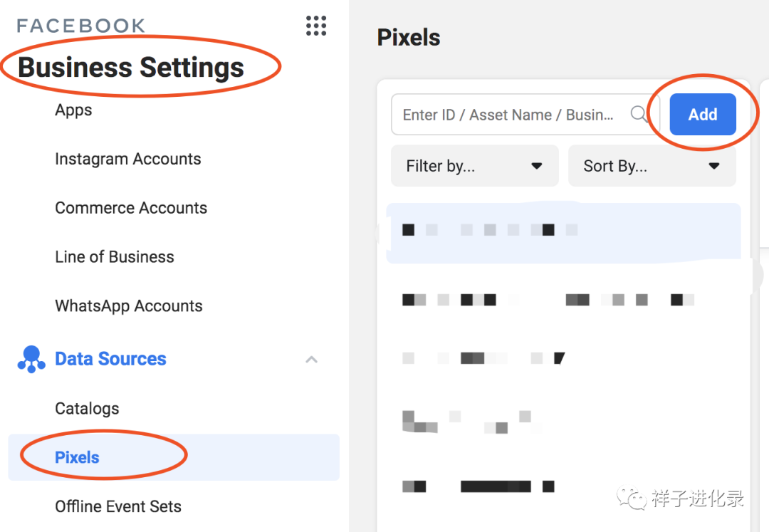
Task: Select the last pixel entry at the bottom
Action: (x=477, y=486)
